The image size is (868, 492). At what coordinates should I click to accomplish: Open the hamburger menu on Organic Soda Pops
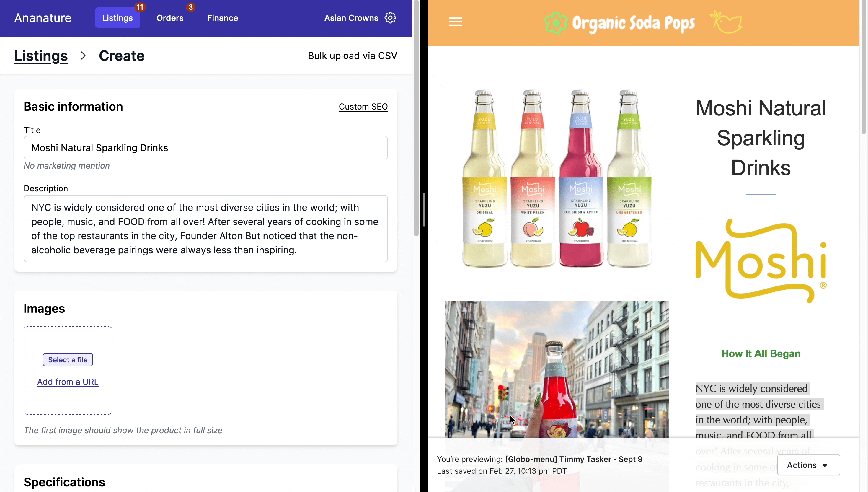455,22
